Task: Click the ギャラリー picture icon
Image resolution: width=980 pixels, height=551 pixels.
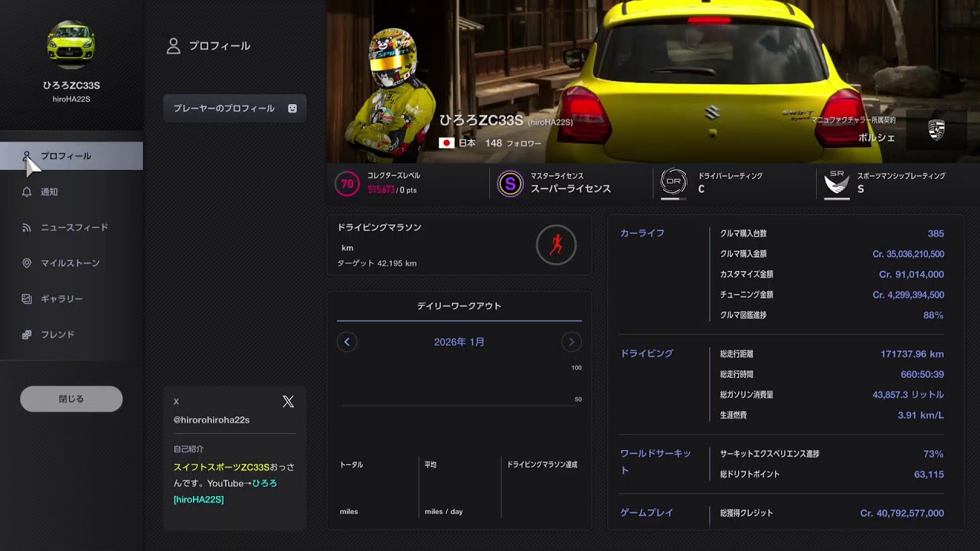Action: pyautogui.click(x=27, y=299)
